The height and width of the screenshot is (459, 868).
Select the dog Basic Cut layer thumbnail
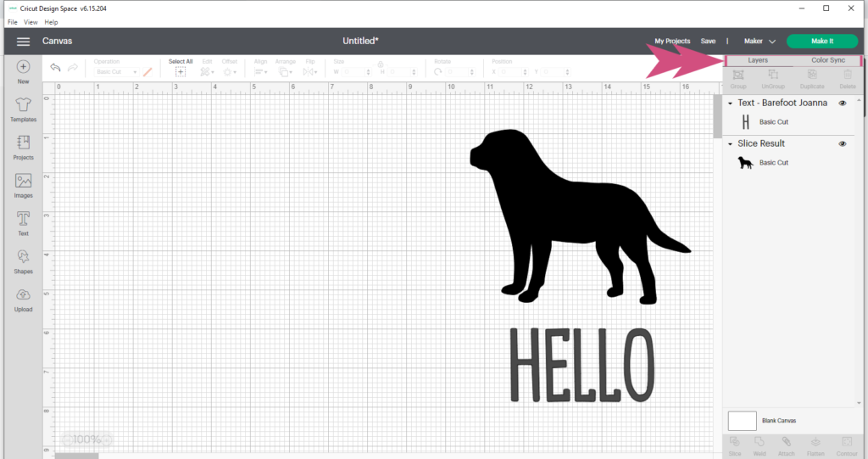(x=745, y=162)
